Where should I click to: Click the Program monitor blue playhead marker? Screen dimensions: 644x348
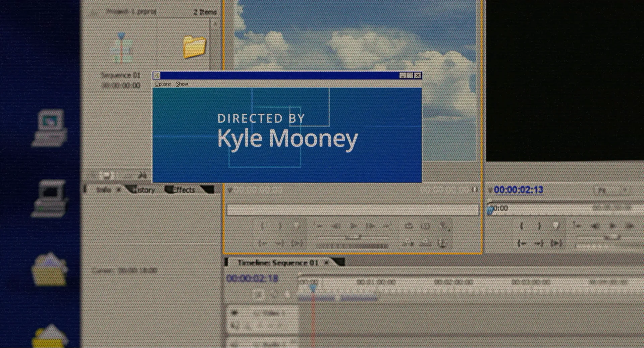click(490, 210)
